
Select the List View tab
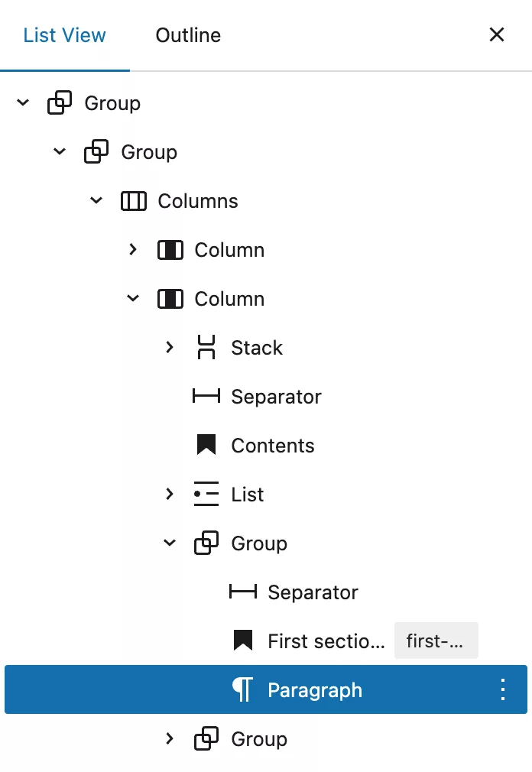coord(64,35)
